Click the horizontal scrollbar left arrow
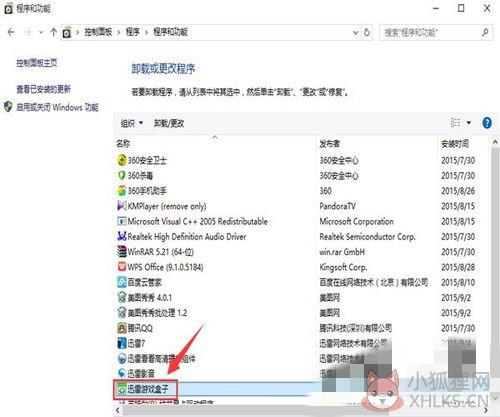The height and width of the screenshot is (417, 500). coord(118,410)
